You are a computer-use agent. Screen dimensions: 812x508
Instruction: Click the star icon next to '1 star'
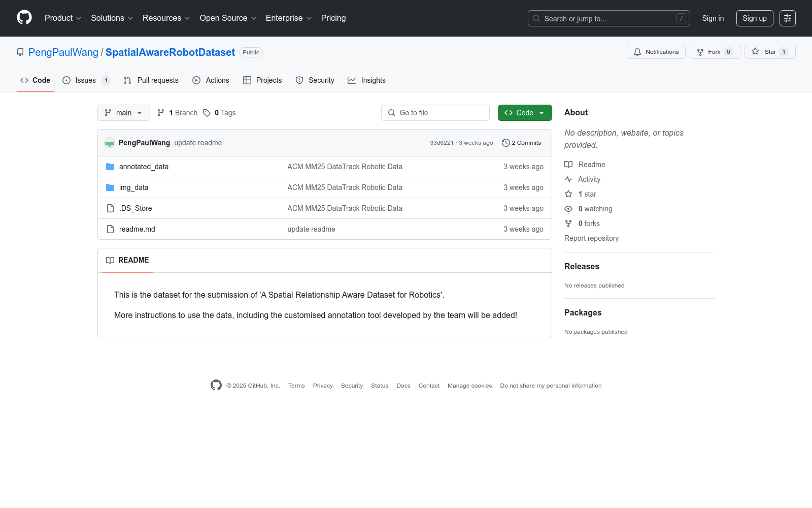[x=568, y=194]
